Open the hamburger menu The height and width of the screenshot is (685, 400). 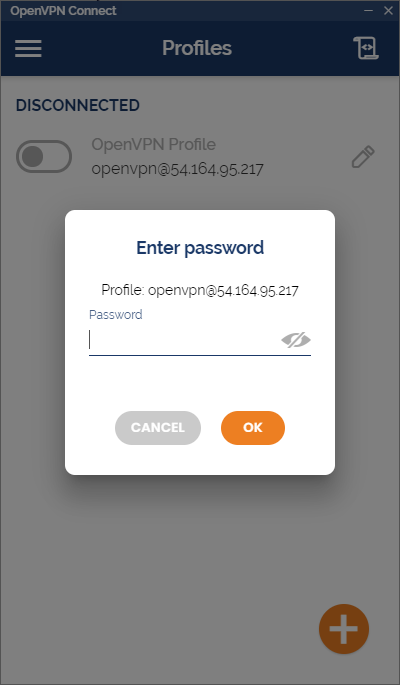click(x=28, y=48)
